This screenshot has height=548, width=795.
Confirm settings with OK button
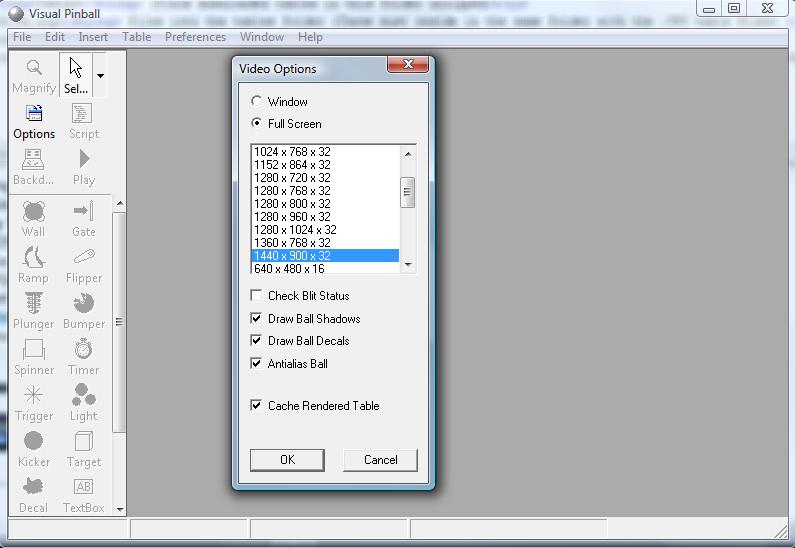(x=287, y=460)
